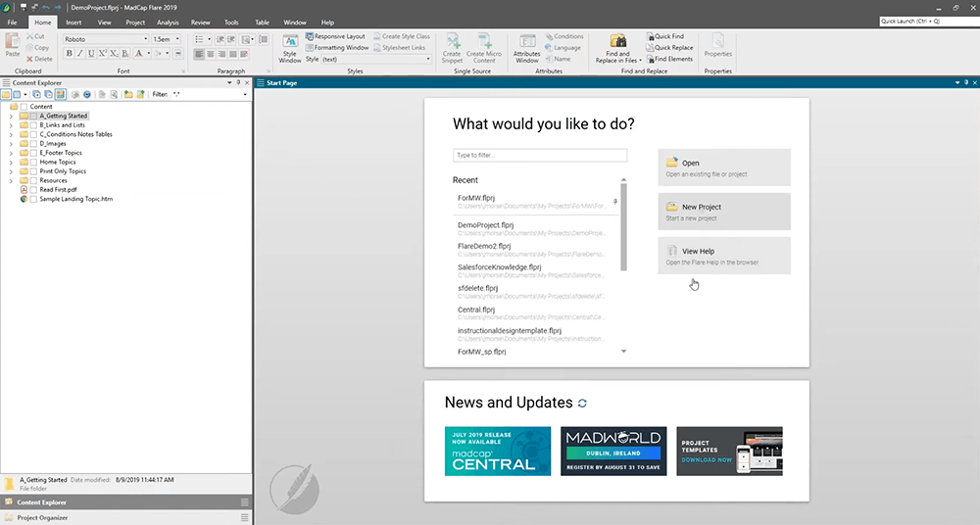Click Create Micro Content
Screen dimensions: 980x525
click(484, 49)
